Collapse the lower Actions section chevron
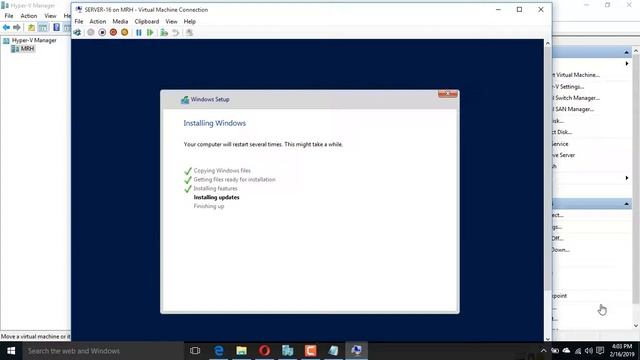This screenshot has height=360, width=640. (x=627, y=203)
